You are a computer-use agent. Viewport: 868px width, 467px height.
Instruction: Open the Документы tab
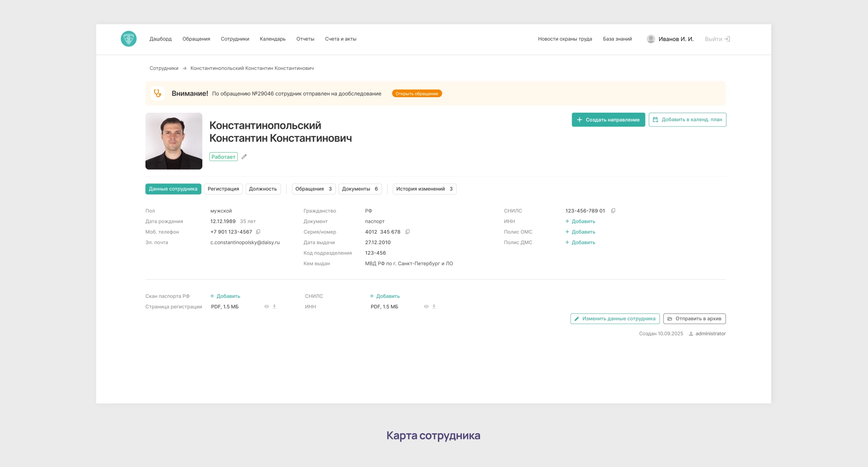point(360,189)
